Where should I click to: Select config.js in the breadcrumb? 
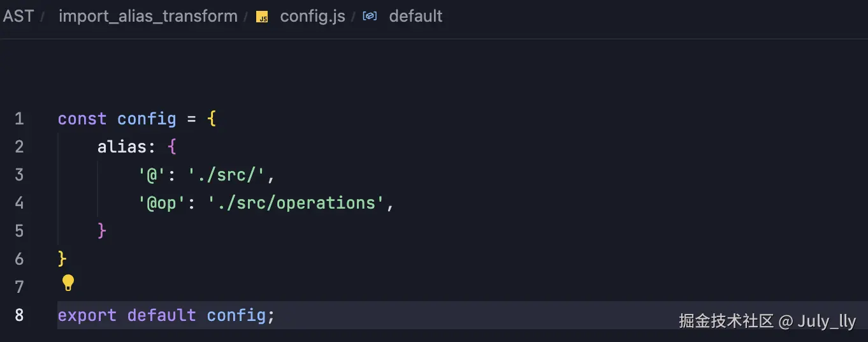312,17
